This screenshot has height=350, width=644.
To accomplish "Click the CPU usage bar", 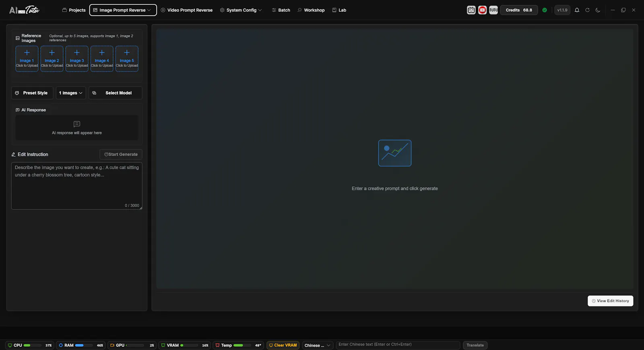I will (x=33, y=345).
